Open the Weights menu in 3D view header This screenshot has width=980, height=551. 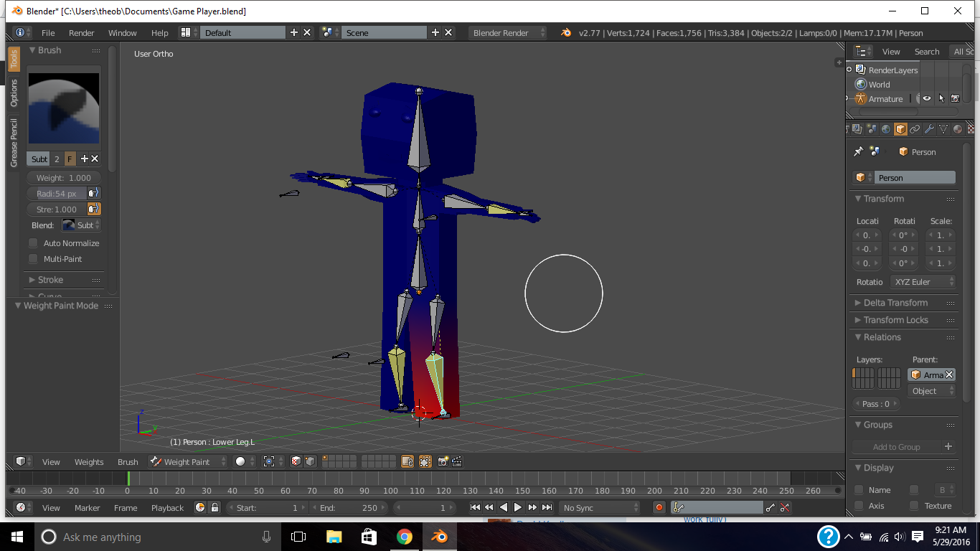coord(89,461)
